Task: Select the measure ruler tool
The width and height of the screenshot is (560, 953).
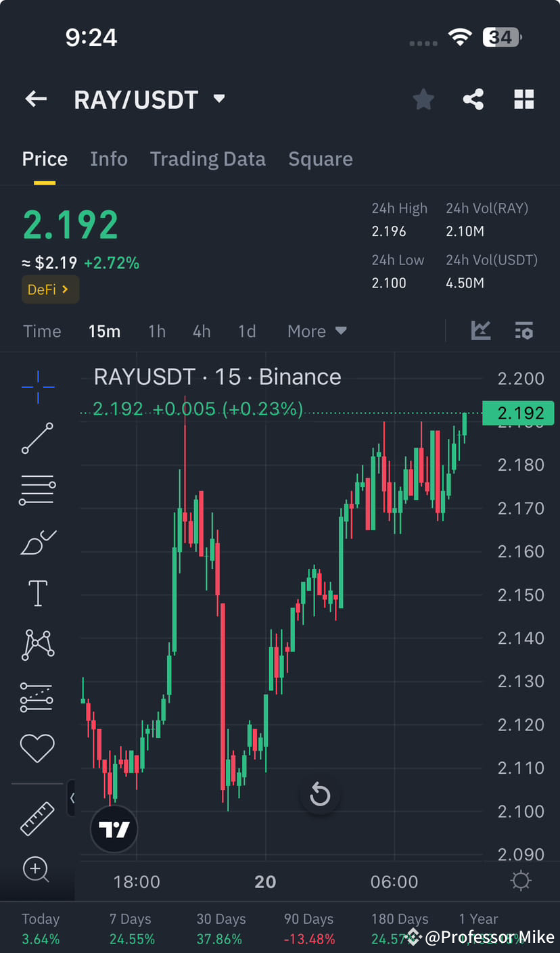Action: click(x=37, y=818)
